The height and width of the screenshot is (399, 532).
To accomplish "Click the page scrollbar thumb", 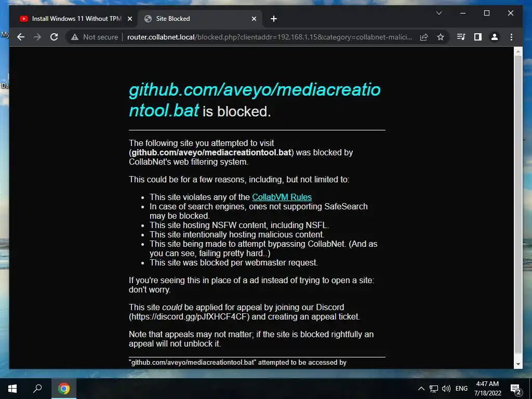I will [518, 204].
